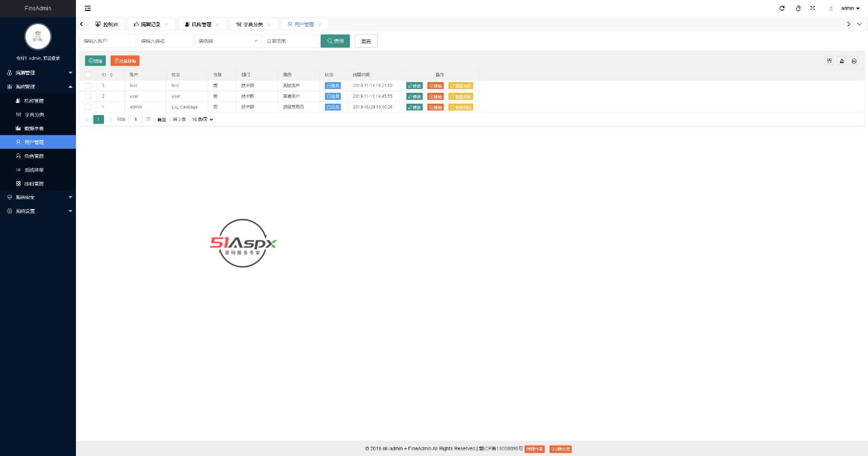This screenshot has height=456, width=868.
Task: Sort the table by the ID column arrows
Action: [x=111, y=75]
